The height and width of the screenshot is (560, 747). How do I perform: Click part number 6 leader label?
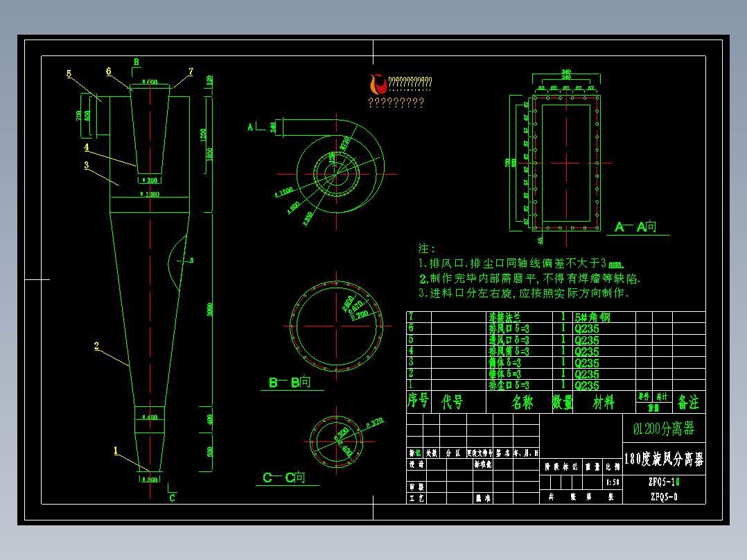click(x=109, y=71)
